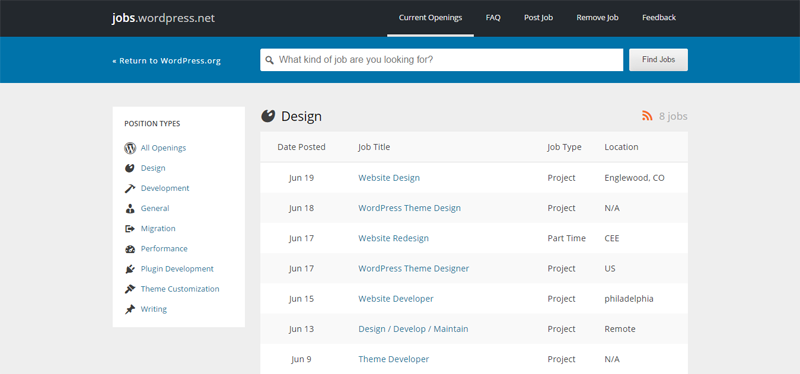
Task: Click the gauge icon next to Performance
Action: [130, 249]
